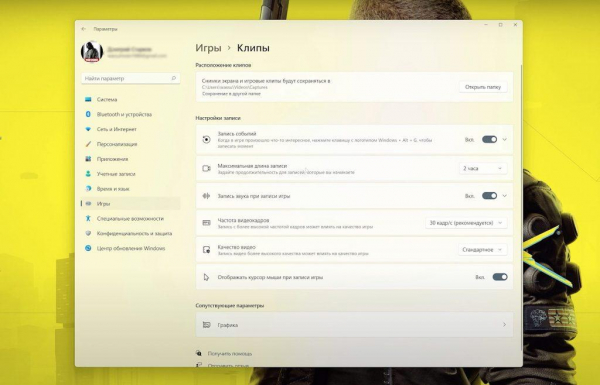This screenshot has width=600, height=385.
Task: Open the Система section via its icon
Action: tap(88, 100)
